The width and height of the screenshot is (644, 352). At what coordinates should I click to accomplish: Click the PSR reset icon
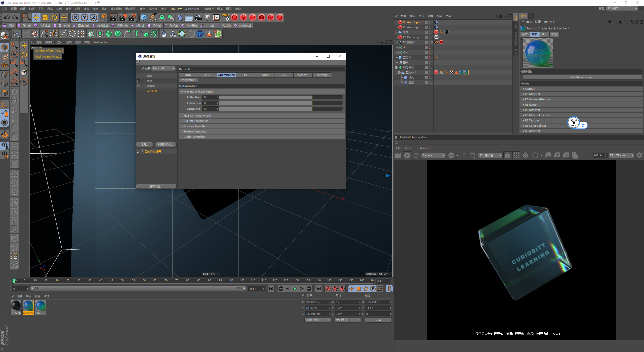pyautogui.click(x=225, y=17)
